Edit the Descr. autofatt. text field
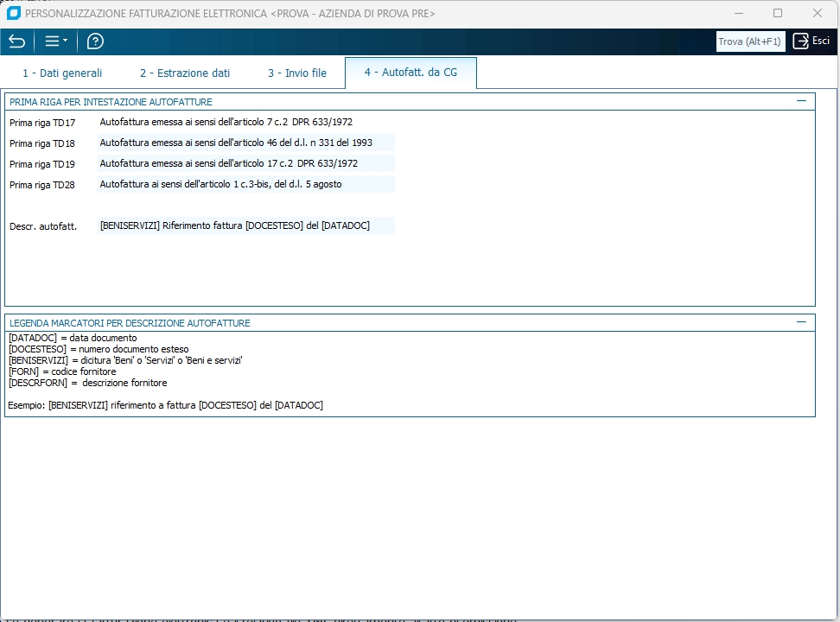Screen dimensions: 840x622 click(x=246, y=225)
